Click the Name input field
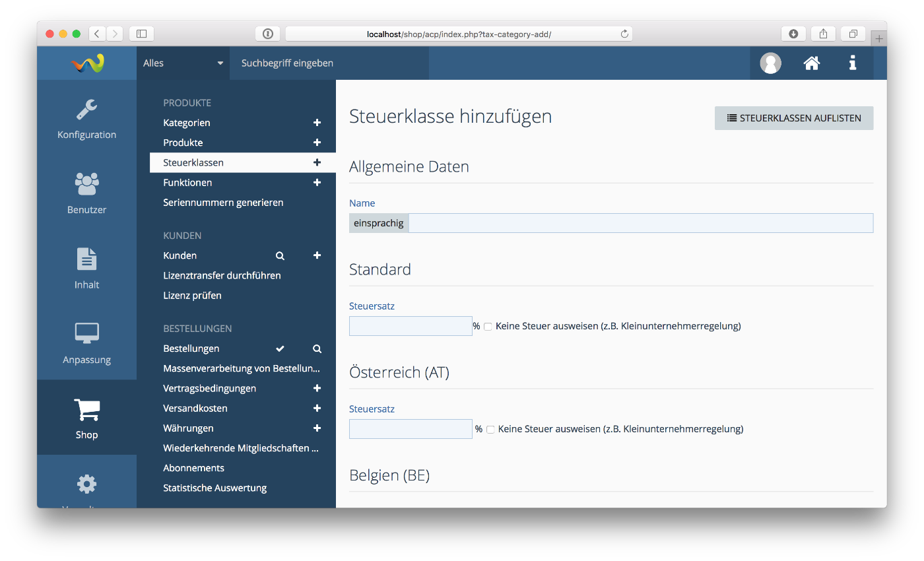Viewport: 924px width, 561px height. 640,223
